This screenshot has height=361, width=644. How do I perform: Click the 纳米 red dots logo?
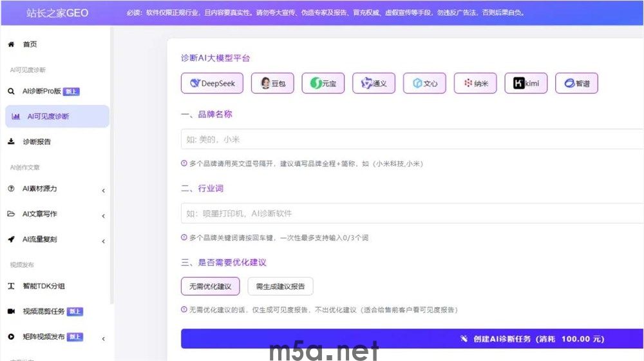tap(468, 83)
